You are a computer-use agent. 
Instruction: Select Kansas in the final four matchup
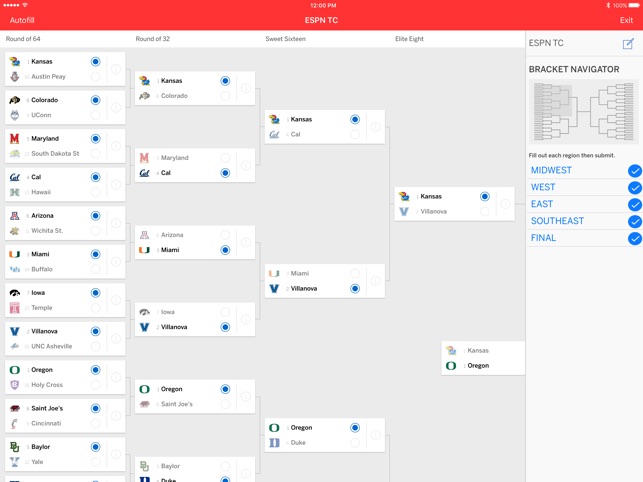483,350
